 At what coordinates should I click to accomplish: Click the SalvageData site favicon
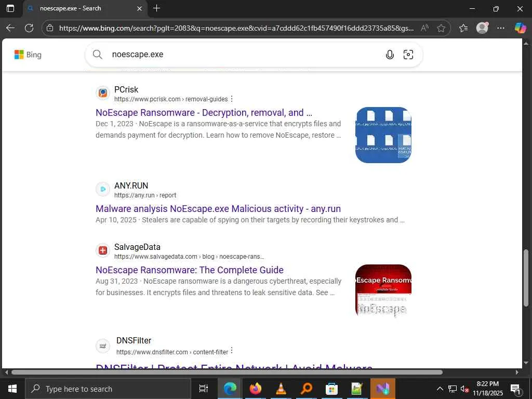103,250
